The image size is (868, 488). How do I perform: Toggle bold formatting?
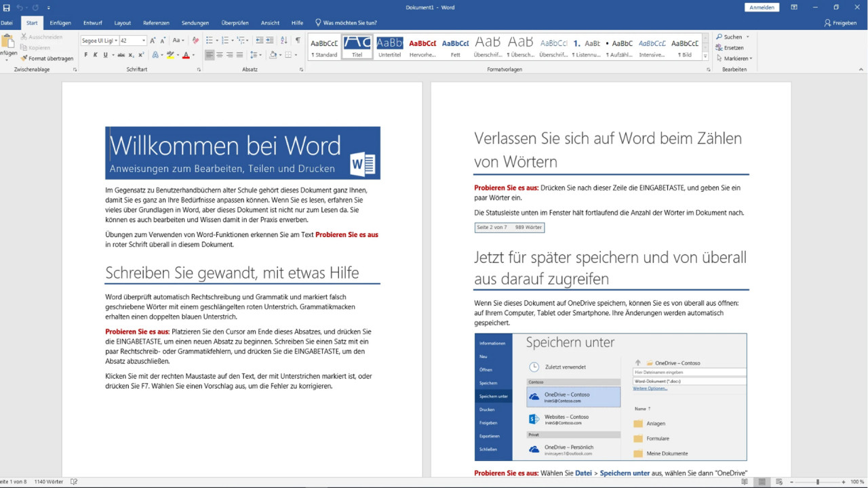coord(86,54)
